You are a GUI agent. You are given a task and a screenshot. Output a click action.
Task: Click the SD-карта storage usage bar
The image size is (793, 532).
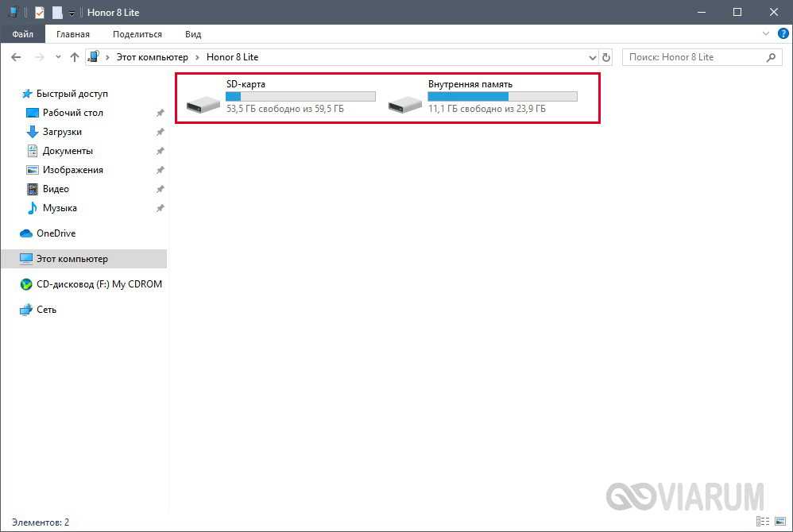tap(300, 96)
